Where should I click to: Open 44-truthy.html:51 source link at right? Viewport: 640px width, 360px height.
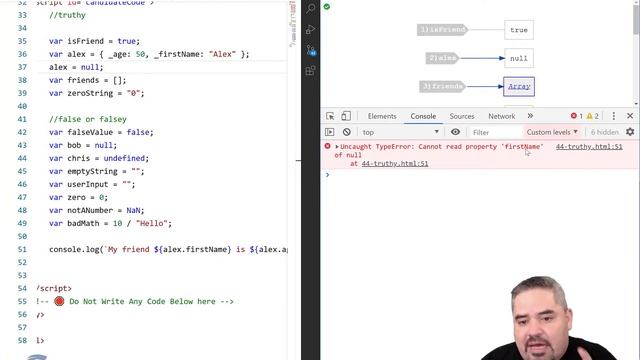tap(589, 147)
